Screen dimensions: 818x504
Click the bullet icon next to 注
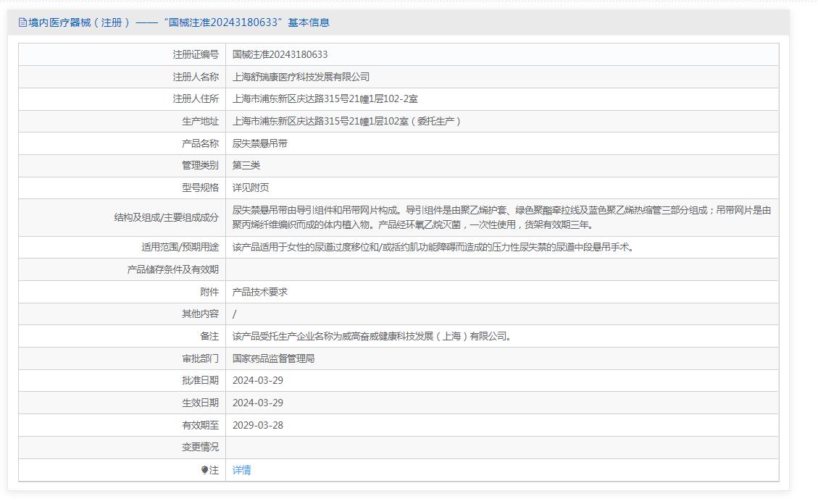[204, 470]
